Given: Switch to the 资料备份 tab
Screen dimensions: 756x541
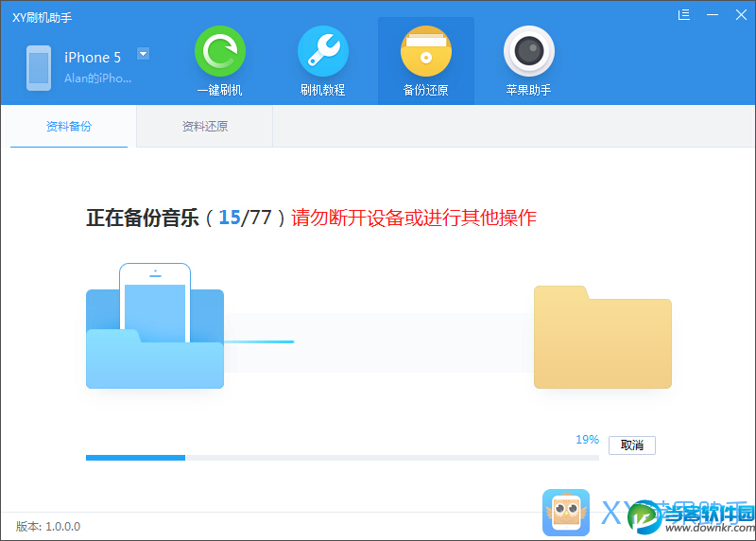Looking at the screenshot, I should click(x=69, y=127).
